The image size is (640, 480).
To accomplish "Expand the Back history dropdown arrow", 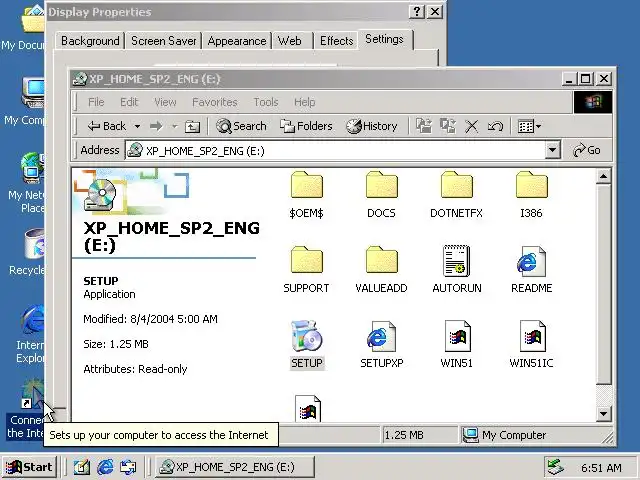I will [x=138, y=127].
